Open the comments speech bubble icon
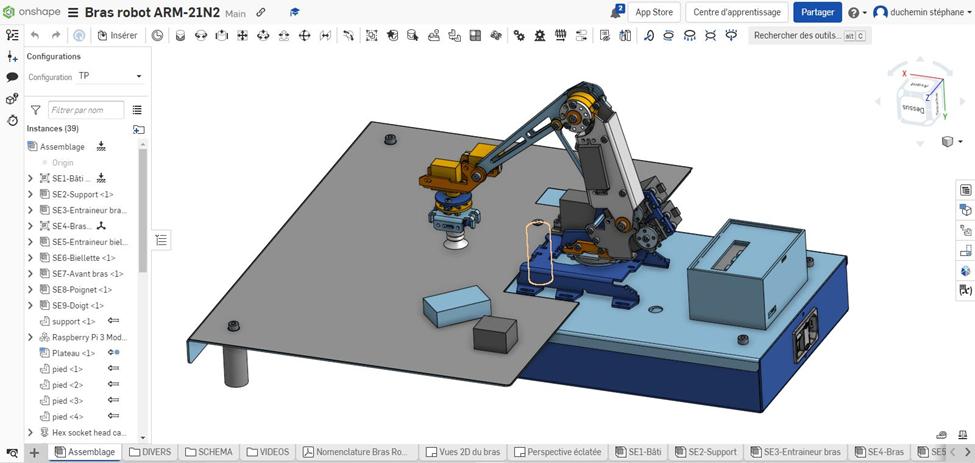The image size is (975, 463). point(12,77)
